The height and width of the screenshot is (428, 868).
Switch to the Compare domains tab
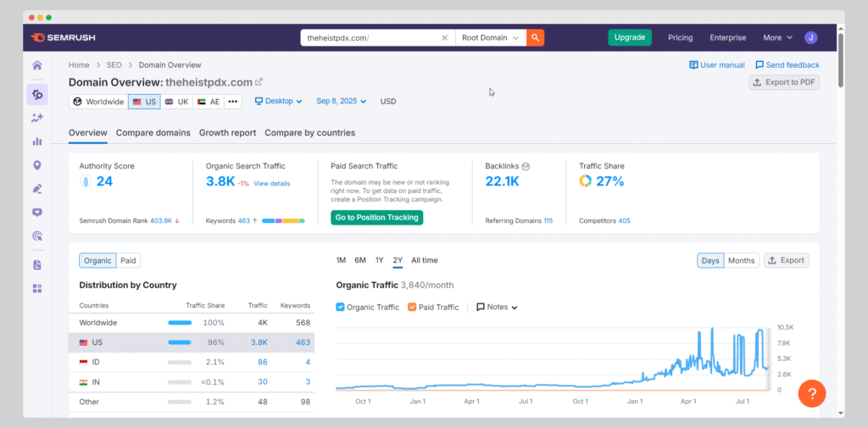(x=153, y=133)
